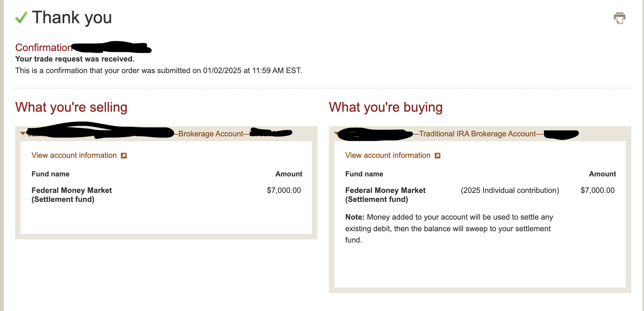Collapse the selling Brokerage Account panel triangle

(x=23, y=133)
